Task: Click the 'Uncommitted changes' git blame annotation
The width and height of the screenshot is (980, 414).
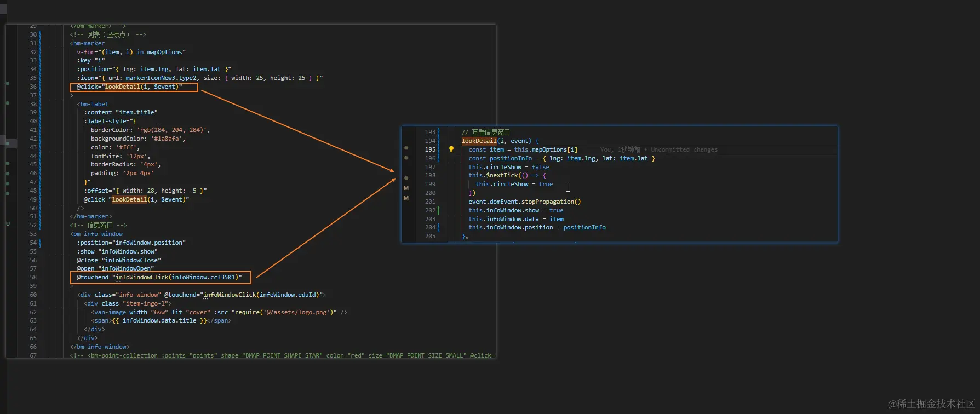Action: tap(684, 150)
